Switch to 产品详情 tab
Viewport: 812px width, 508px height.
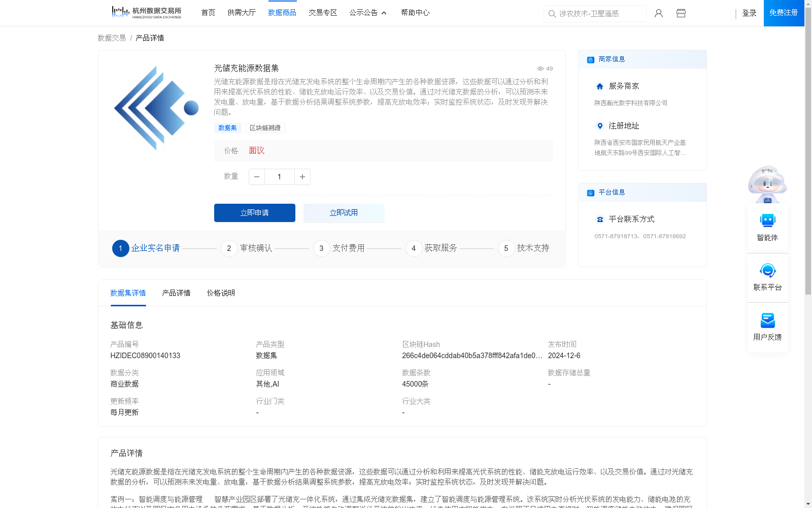point(176,293)
